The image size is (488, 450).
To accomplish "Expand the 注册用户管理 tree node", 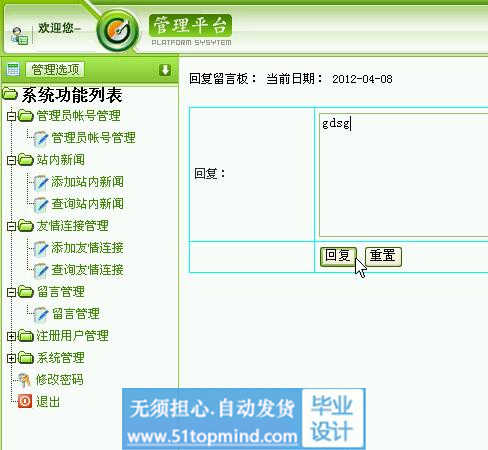I will coord(11,336).
